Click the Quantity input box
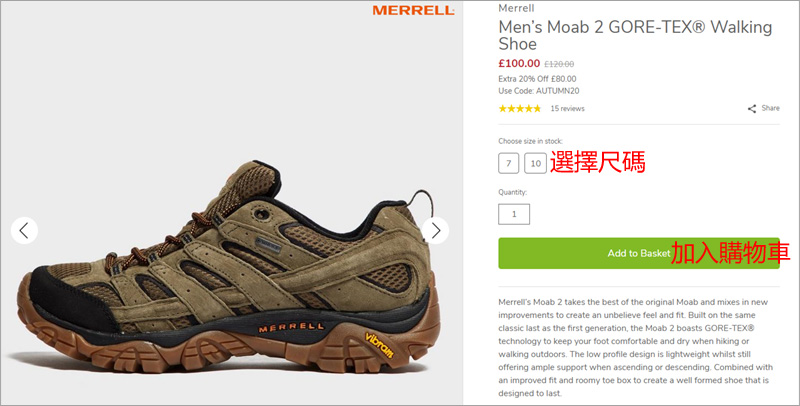Viewport: 800px width, 406px height. click(514, 214)
